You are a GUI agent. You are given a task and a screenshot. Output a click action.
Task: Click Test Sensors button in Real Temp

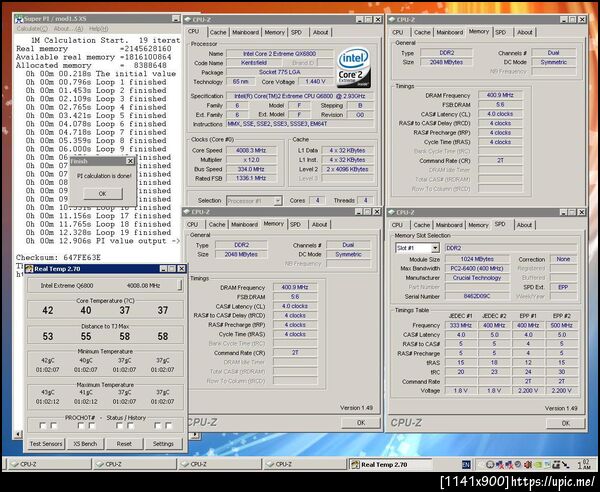coord(46,444)
